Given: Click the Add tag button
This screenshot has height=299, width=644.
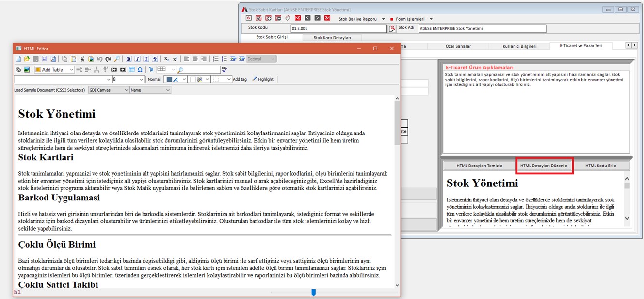Looking at the screenshot, I should [240, 79].
